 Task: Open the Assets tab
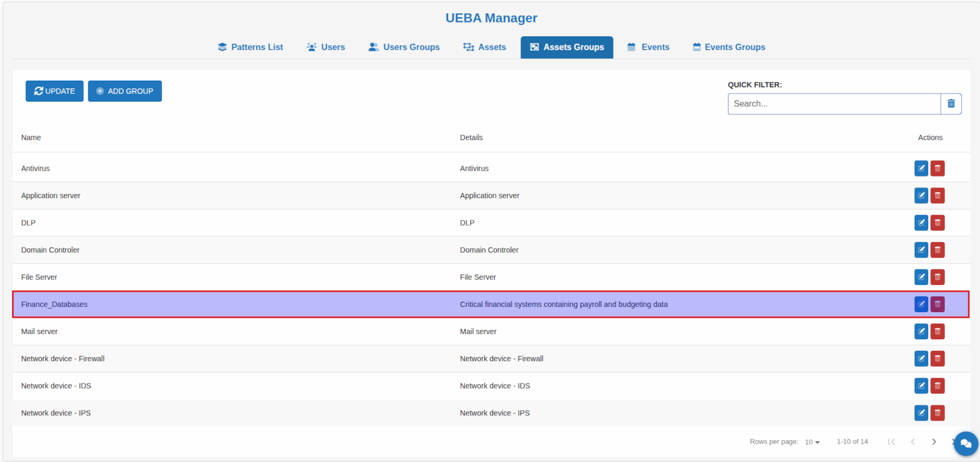click(x=484, y=47)
